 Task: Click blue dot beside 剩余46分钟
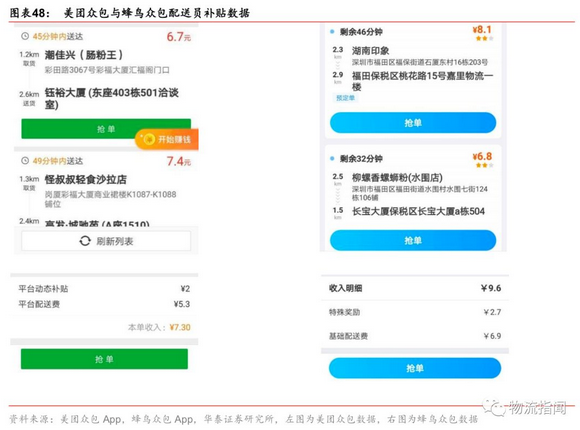[332, 32]
